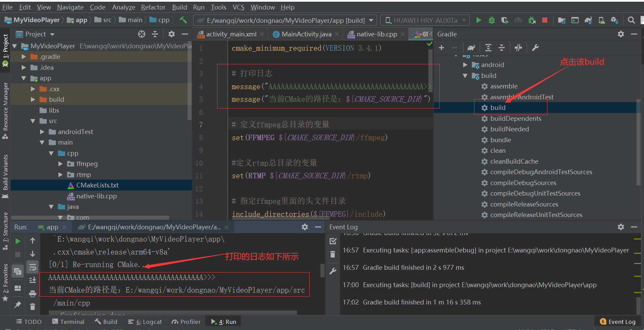Select the clean Gradle task
Viewport: 644px width, 330px height.
[498, 150]
